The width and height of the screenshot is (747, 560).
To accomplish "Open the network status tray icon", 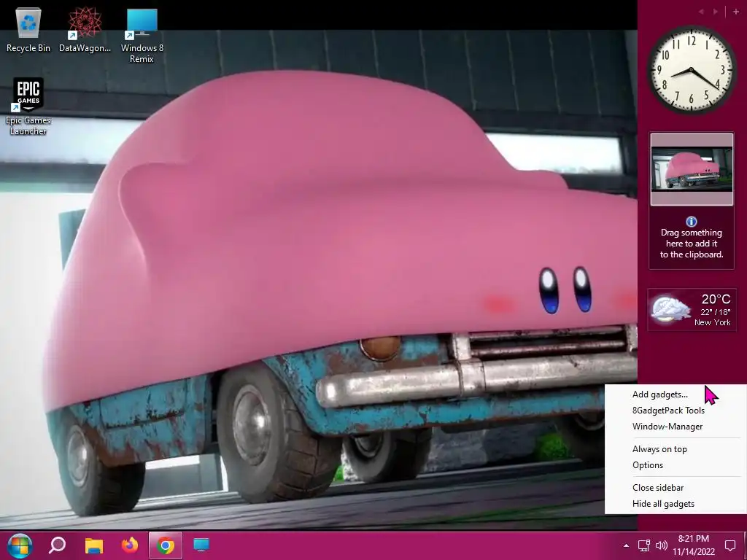I will 644,545.
